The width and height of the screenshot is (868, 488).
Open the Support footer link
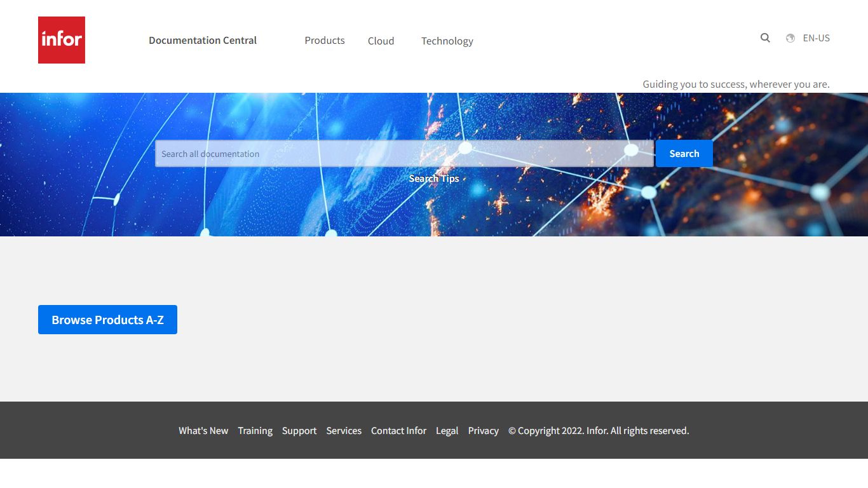pos(299,431)
